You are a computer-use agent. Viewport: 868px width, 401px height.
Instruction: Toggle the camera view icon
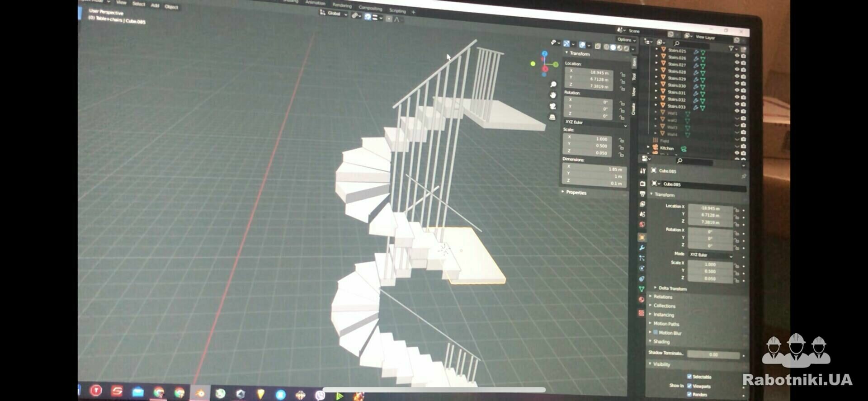point(552,106)
